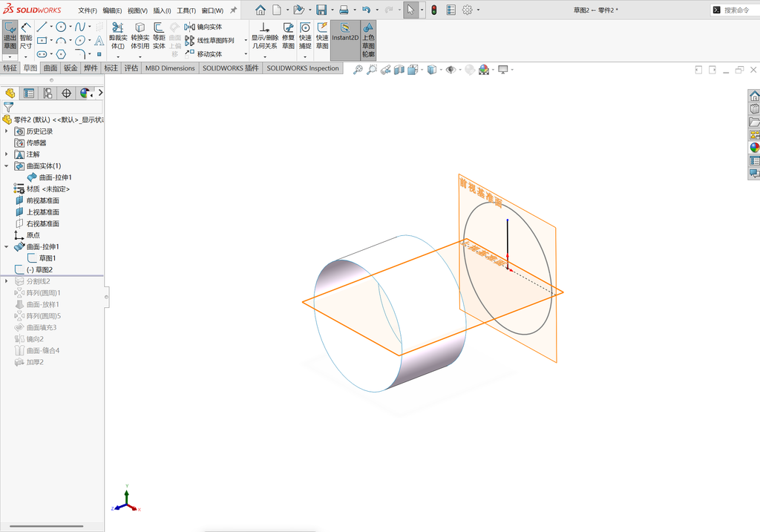The height and width of the screenshot is (532, 760).
Task: Toggle Shaded Sketch Contours (上色草图轮廓)
Action: (x=368, y=40)
